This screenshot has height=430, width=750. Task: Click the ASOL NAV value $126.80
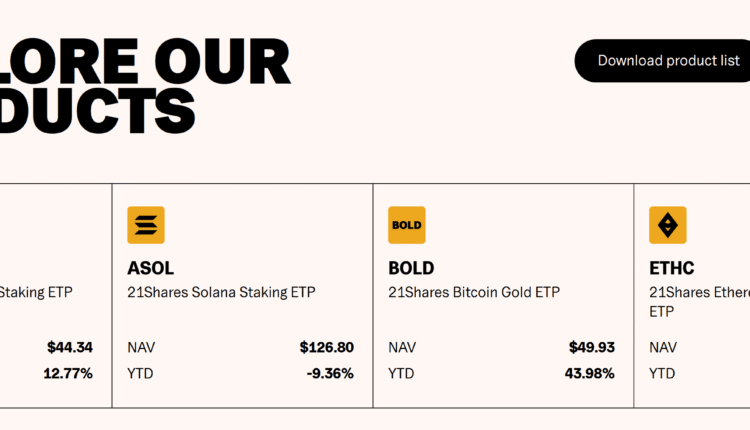327,348
